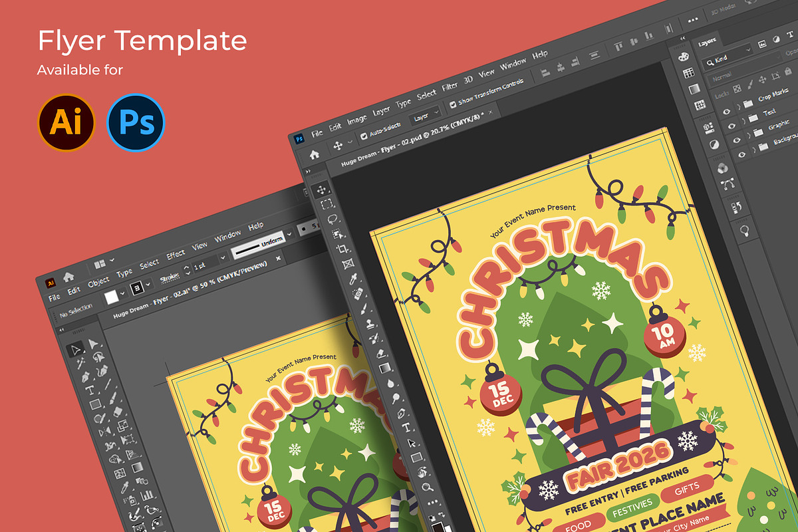
Task: Select the Flyer - 02.psd document tab
Action: (x=412, y=138)
